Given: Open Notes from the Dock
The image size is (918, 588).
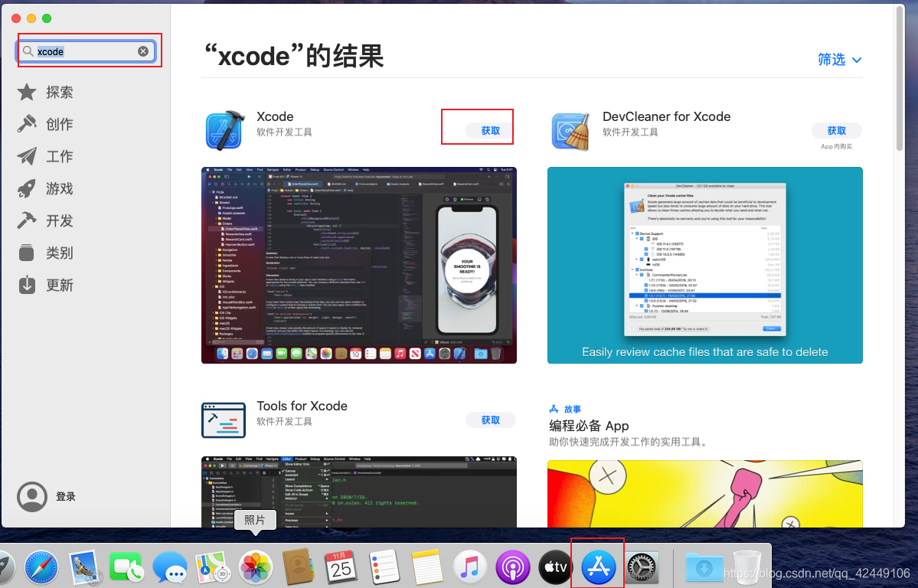Looking at the screenshot, I should click(x=426, y=567).
